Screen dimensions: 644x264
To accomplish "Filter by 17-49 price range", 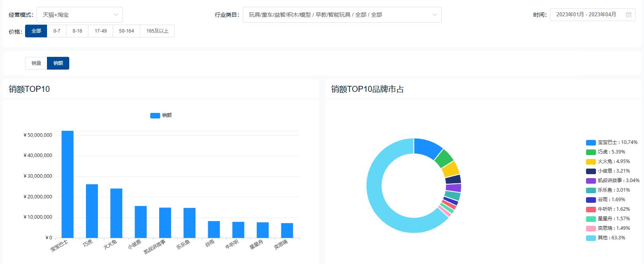I will pos(101,31).
